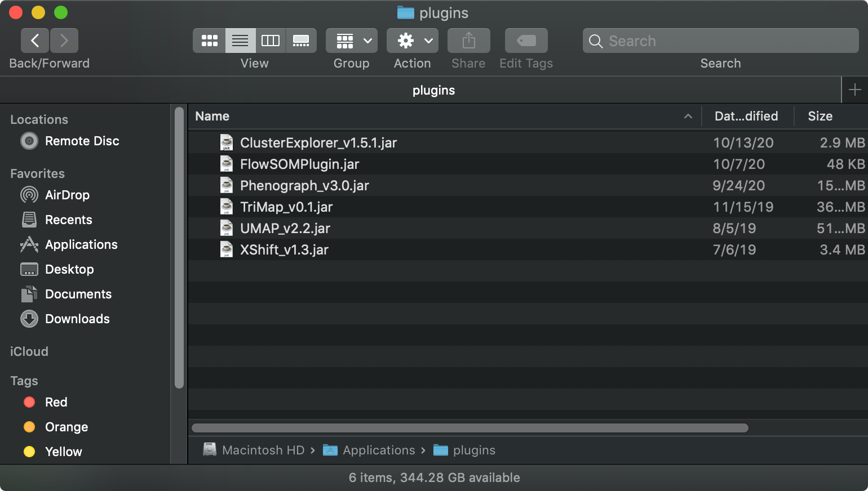The height and width of the screenshot is (491, 868).
Task: Open the Recents folder in sidebar
Action: (68, 220)
